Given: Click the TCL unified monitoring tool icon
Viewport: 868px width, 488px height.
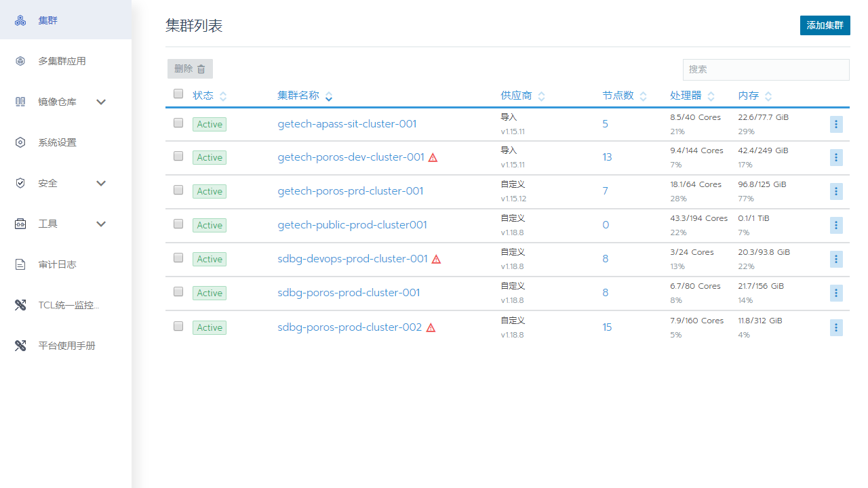Looking at the screenshot, I should (20, 305).
